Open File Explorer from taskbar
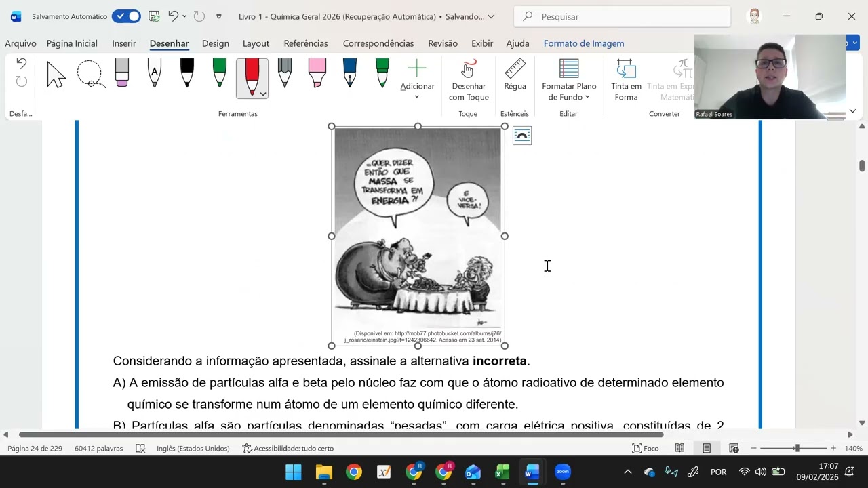This screenshot has width=868, height=488. 324,472
